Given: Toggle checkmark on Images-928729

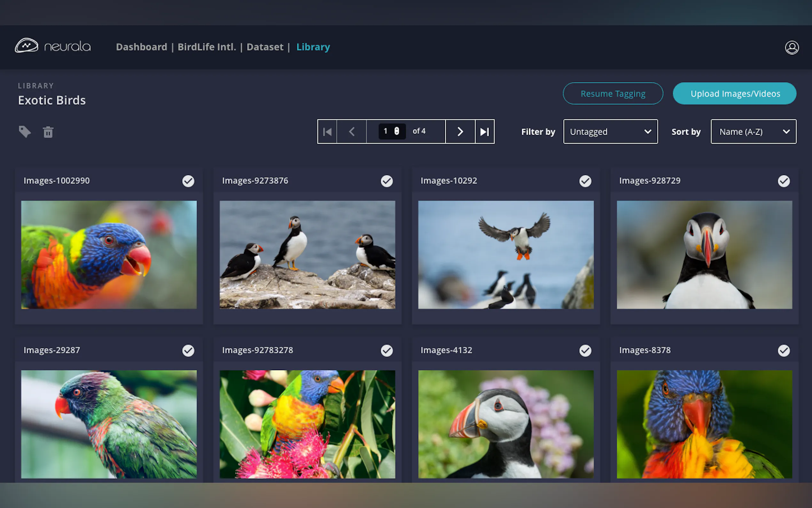Looking at the screenshot, I should pyautogui.click(x=784, y=181).
